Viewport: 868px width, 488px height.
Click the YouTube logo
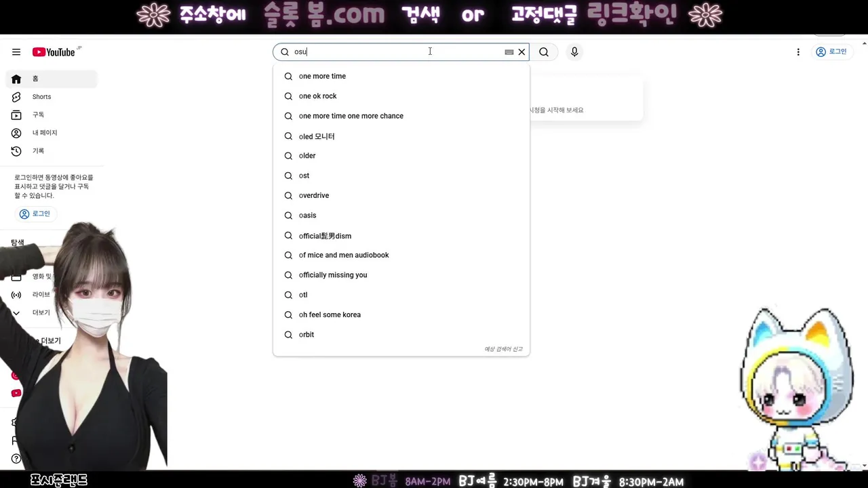coord(54,52)
